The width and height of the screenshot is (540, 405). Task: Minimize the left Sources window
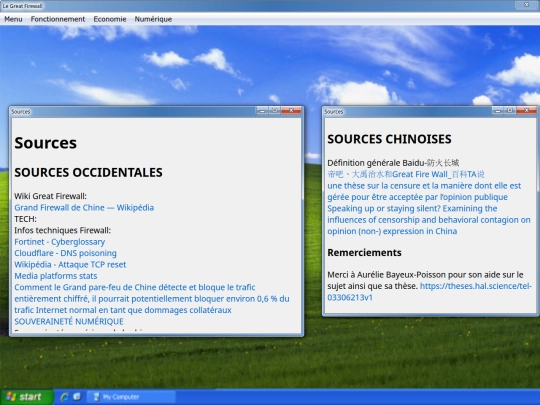[262, 111]
